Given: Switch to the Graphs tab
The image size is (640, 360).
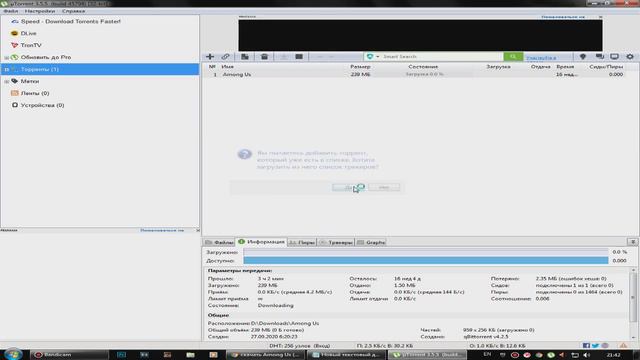Looking at the screenshot, I should point(371,242).
